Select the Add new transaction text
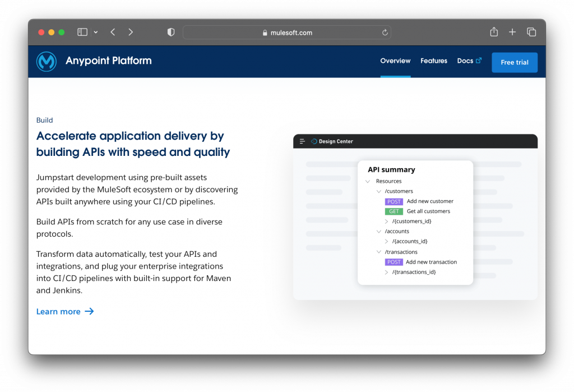Image resolution: width=574 pixels, height=392 pixels. (x=431, y=262)
